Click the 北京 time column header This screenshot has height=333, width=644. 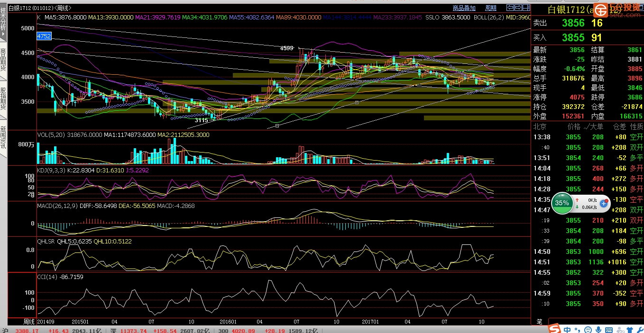(540, 126)
